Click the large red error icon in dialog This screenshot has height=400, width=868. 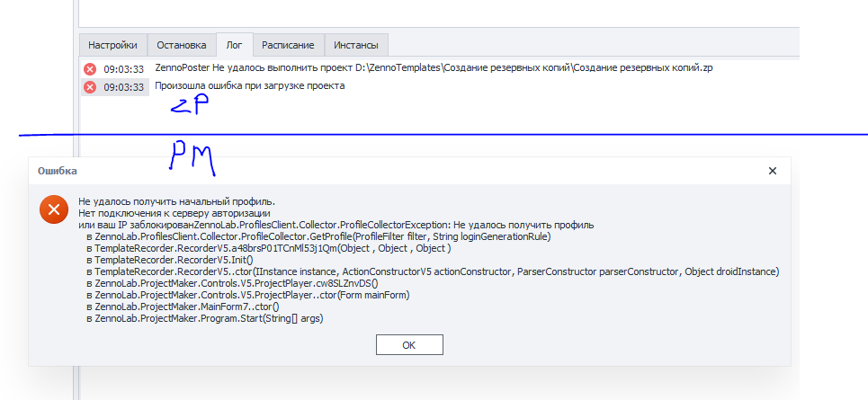click(53, 211)
